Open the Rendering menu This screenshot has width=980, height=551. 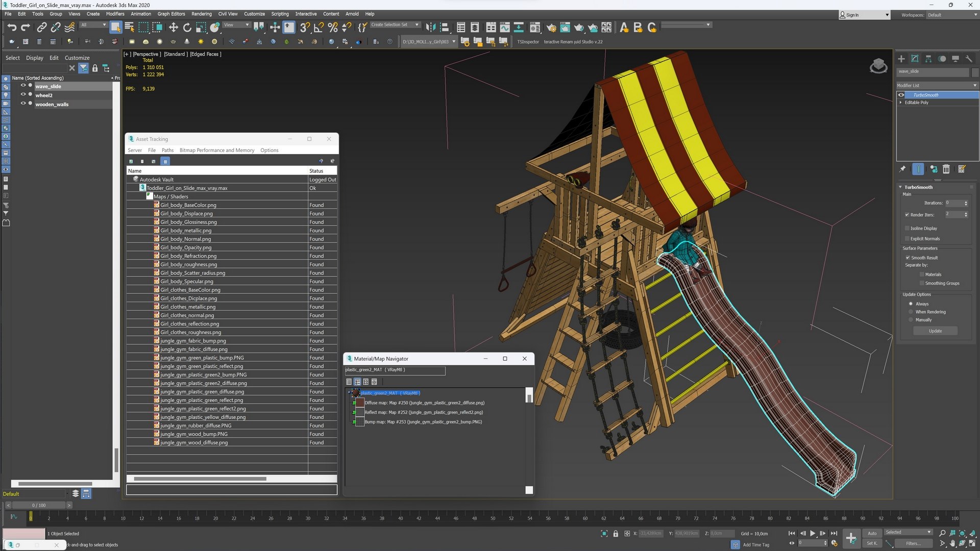202,14
